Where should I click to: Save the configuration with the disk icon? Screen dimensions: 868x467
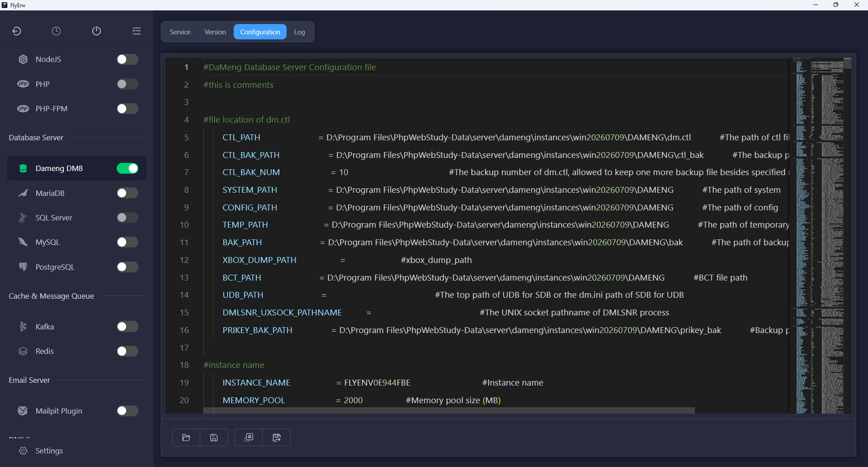click(214, 438)
